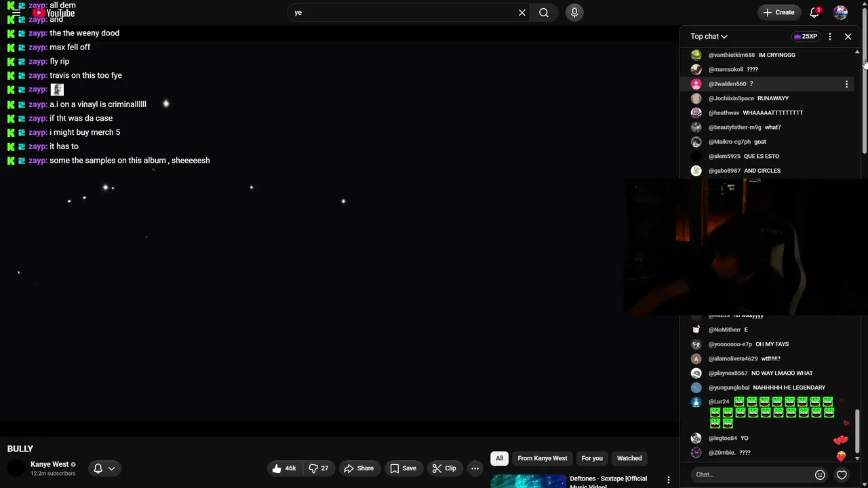Click chat author @yooooooo-e7p
This screenshot has height=488, width=868.
730,344
